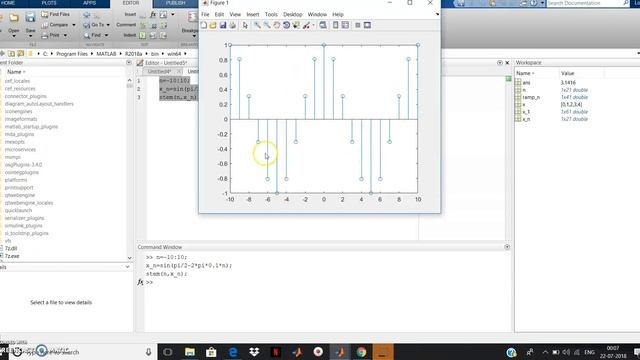Click Insert Colorbar icon
The width and height of the screenshot is (640, 360).
pos(336,25)
